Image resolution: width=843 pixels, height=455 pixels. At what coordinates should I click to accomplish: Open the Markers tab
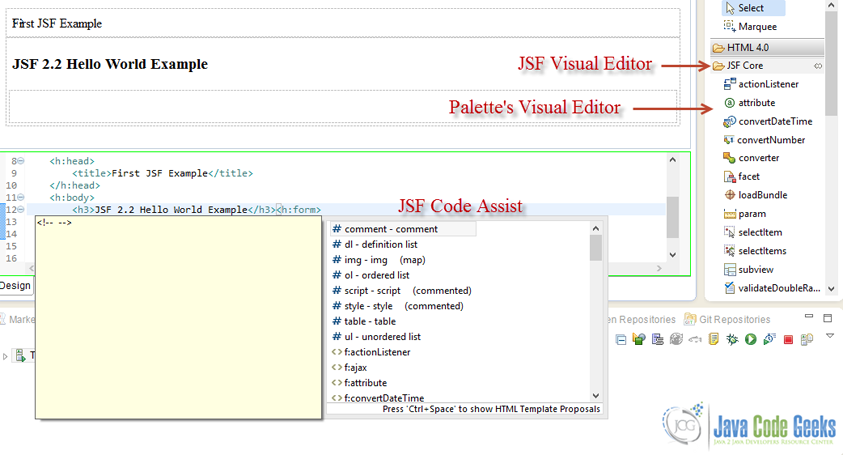tap(17, 319)
